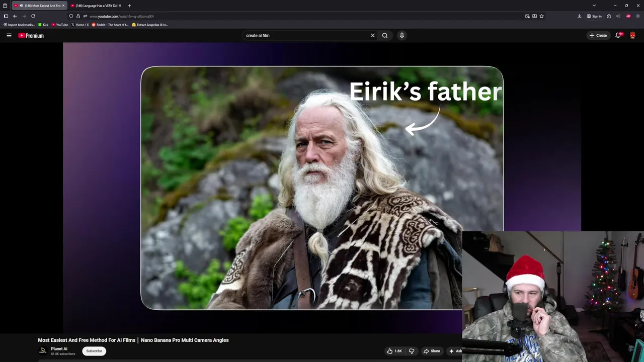This screenshot has height=362, width=644.
Task: Open the Planet Ai channel avatar
Action: point(43,351)
